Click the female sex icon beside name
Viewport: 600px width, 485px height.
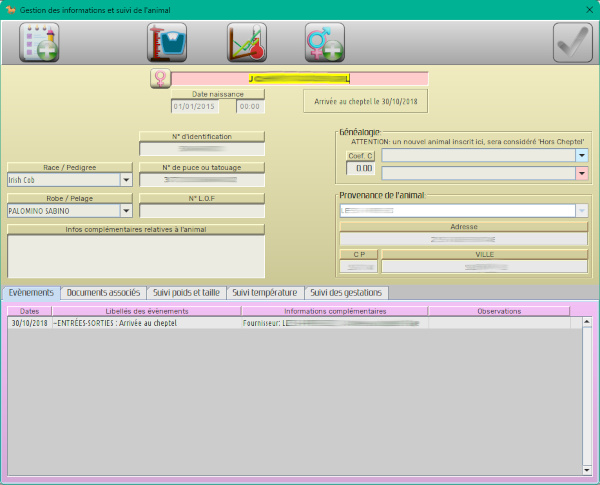(x=159, y=78)
